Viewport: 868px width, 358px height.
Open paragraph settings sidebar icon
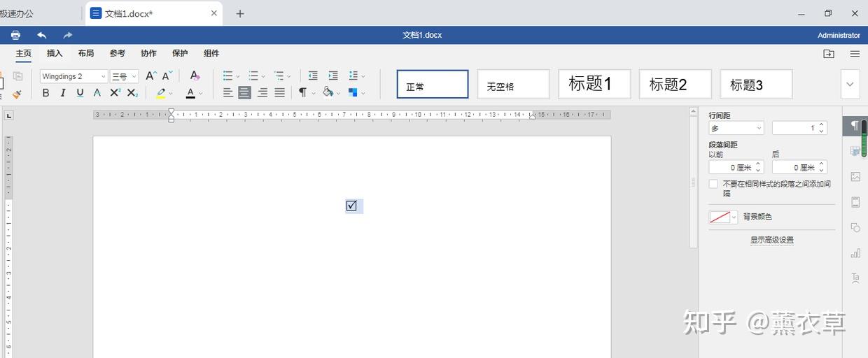(855, 126)
